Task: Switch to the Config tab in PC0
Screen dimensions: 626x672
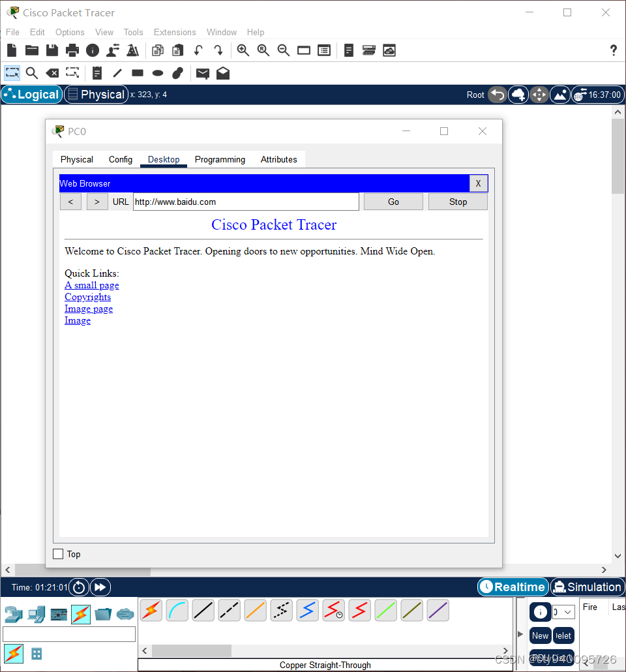Action: tap(121, 159)
